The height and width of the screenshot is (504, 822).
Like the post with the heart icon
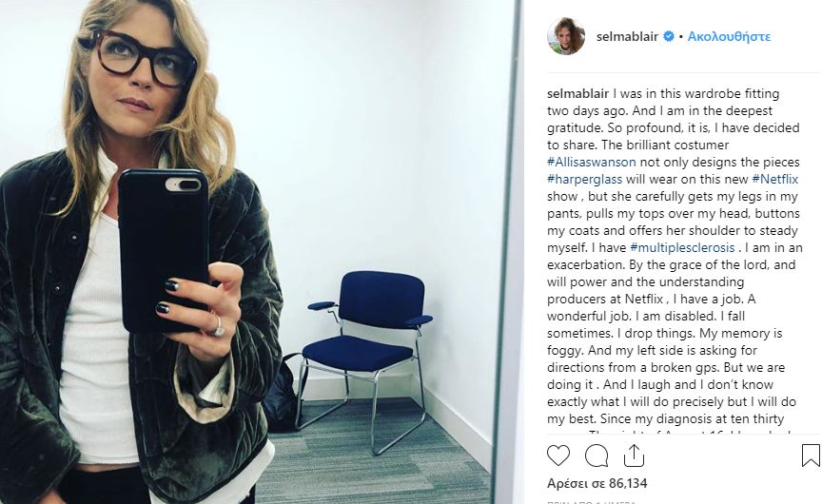(x=558, y=456)
